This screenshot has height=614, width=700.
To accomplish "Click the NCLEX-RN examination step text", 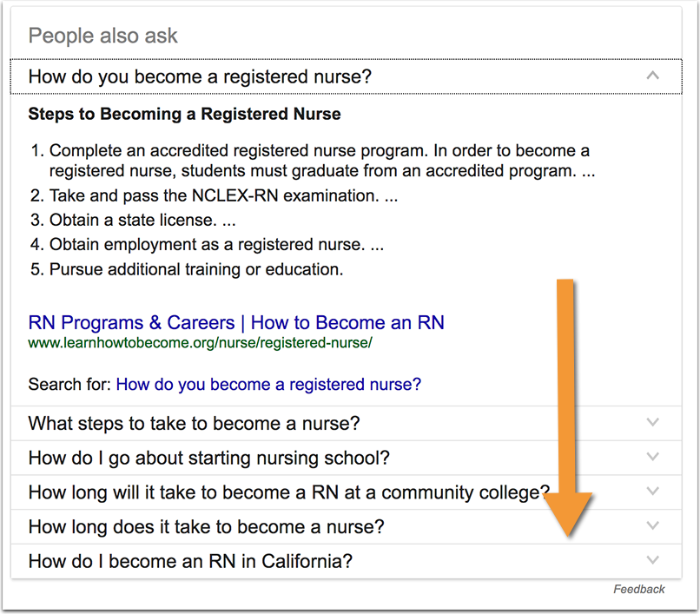I will [223, 196].
